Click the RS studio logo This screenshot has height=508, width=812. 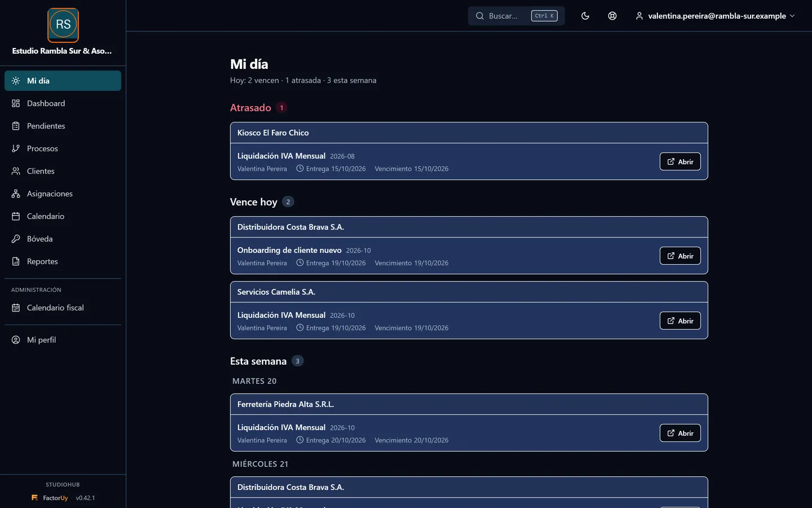(x=63, y=25)
